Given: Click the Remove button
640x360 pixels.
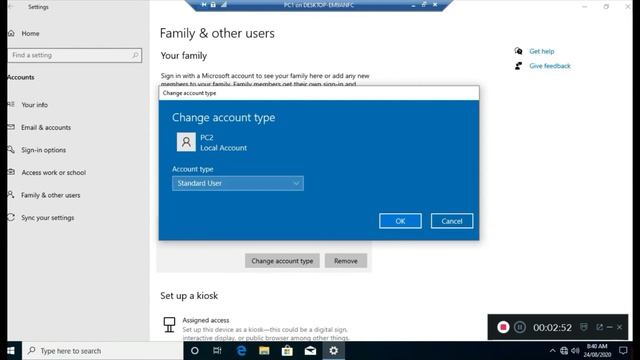Looking at the screenshot, I should pos(346,261).
